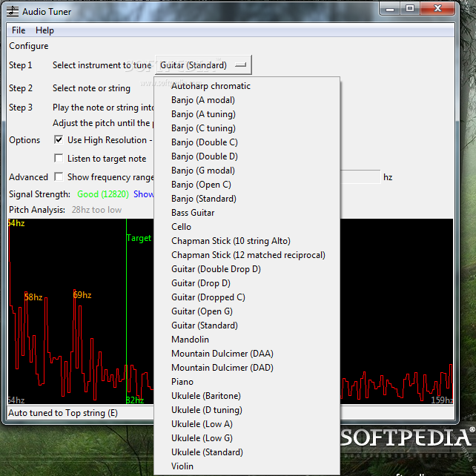
Task: Pick Mountain Dulcimer (DAD)
Action: pos(247,368)
